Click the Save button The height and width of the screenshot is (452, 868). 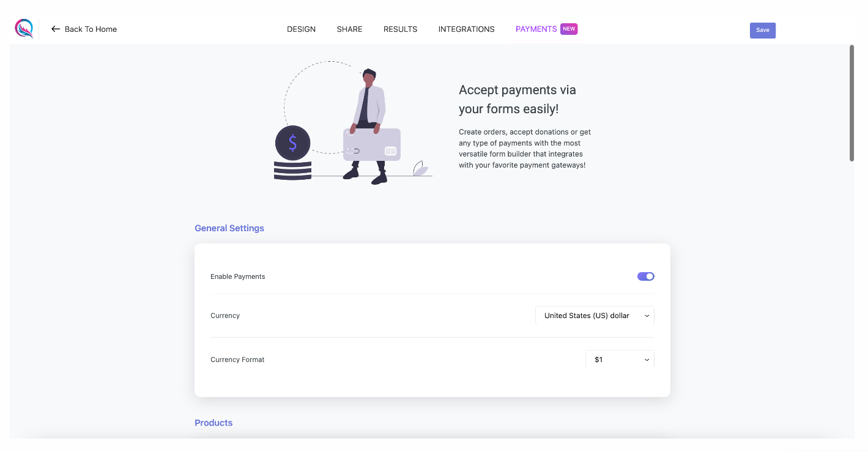click(763, 30)
